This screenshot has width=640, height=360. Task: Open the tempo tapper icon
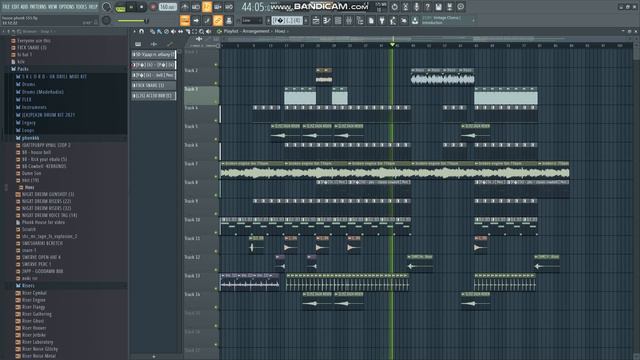[x=393, y=20]
